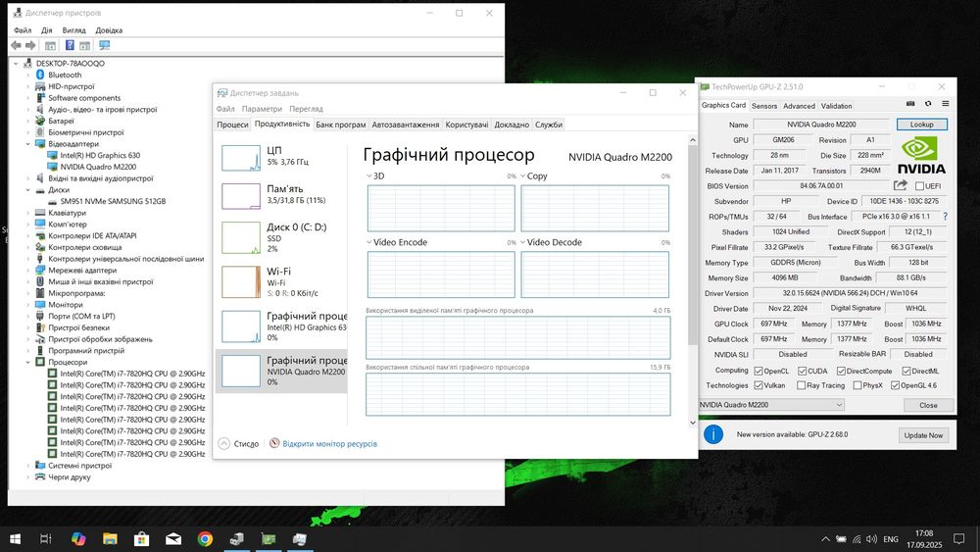Open the Video Encode graph dropdown

(369, 242)
